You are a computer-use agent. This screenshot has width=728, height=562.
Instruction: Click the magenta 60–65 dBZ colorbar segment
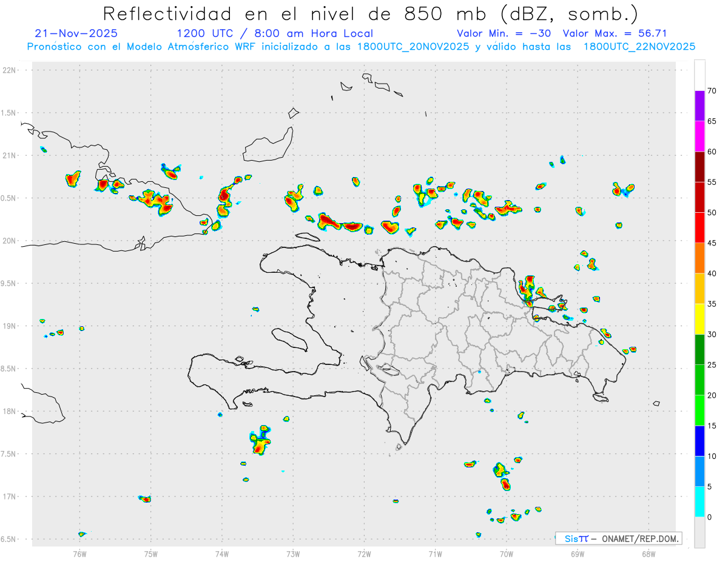699,136
